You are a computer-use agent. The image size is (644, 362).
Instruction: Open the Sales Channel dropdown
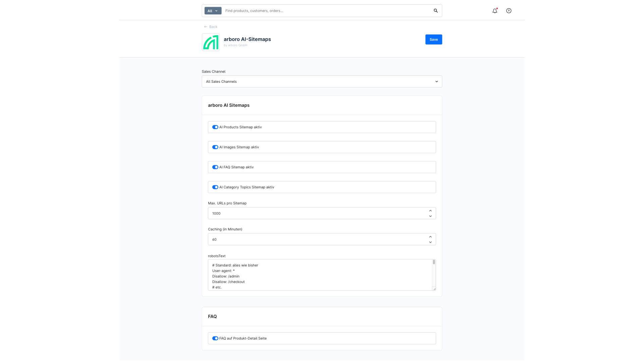(x=321, y=81)
